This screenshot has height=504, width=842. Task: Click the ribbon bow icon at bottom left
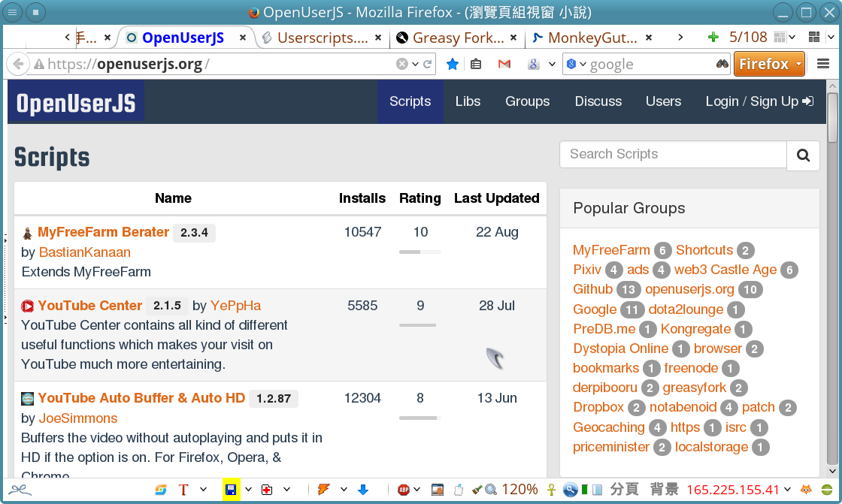(x=20, y=490)
